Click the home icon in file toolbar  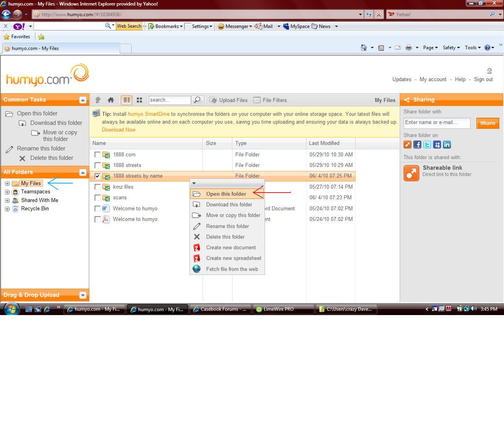tap(111, 100)
